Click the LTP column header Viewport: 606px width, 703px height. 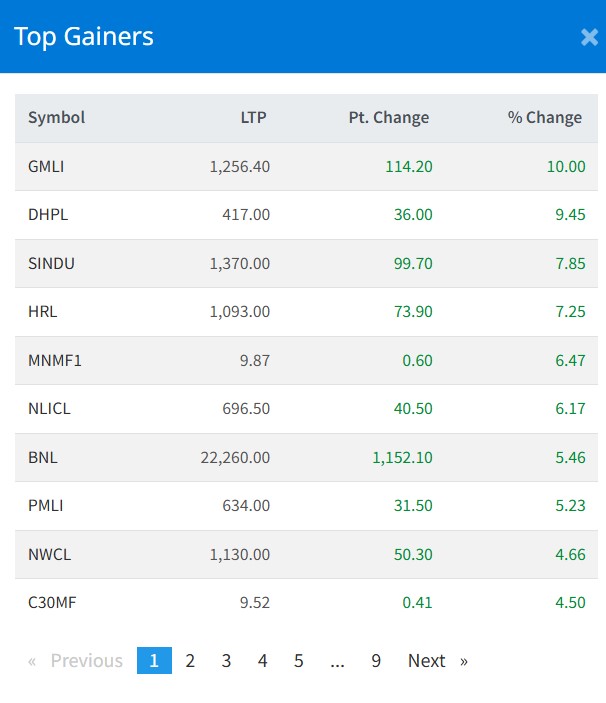254,118
